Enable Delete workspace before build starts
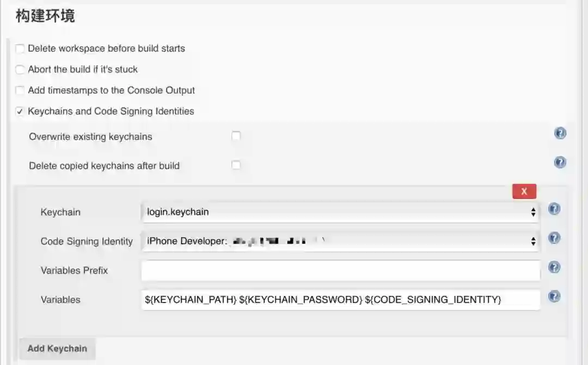Viewport: 588px width, 365px height. pyautogui.click(x=20, y=49)
